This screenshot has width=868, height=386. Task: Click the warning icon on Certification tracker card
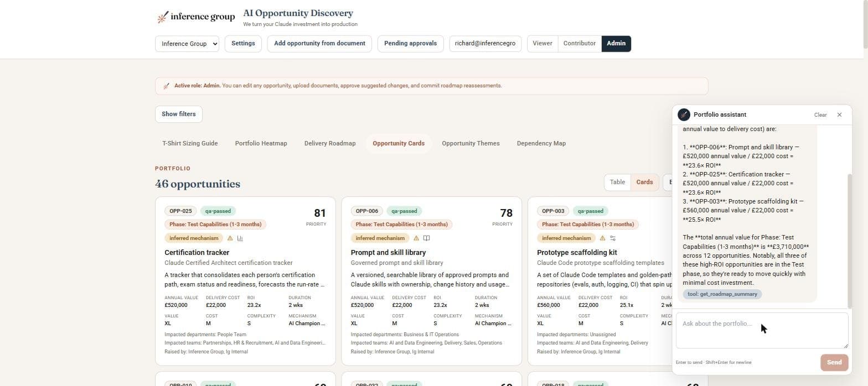[x=230, y=238]
